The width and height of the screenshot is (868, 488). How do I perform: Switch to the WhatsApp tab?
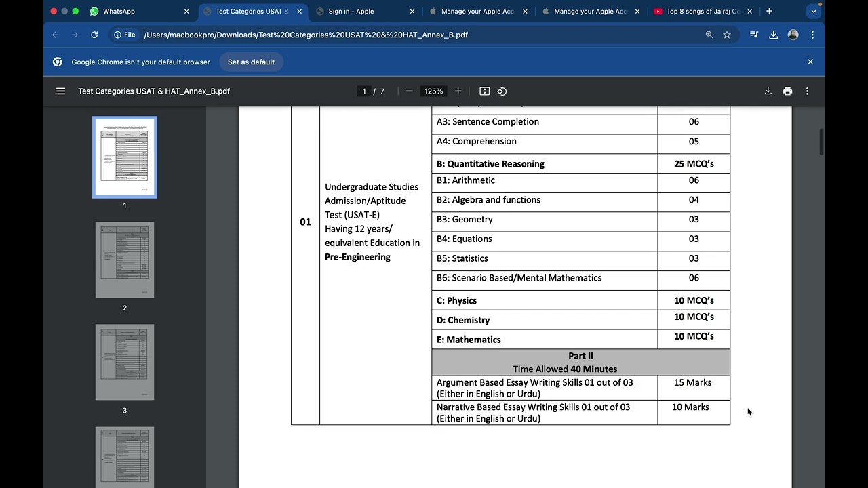[140, 12]
